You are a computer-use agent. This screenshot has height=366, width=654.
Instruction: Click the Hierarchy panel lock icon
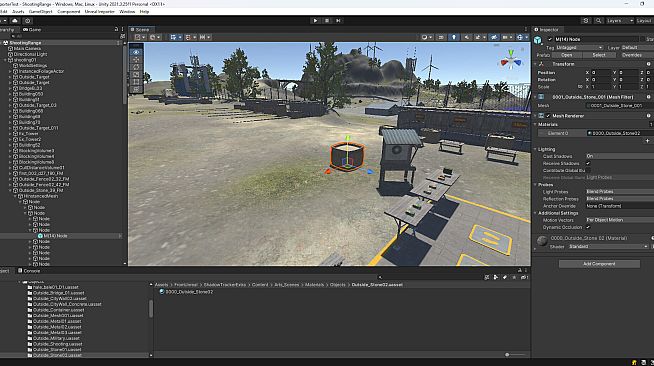[116, 30]
